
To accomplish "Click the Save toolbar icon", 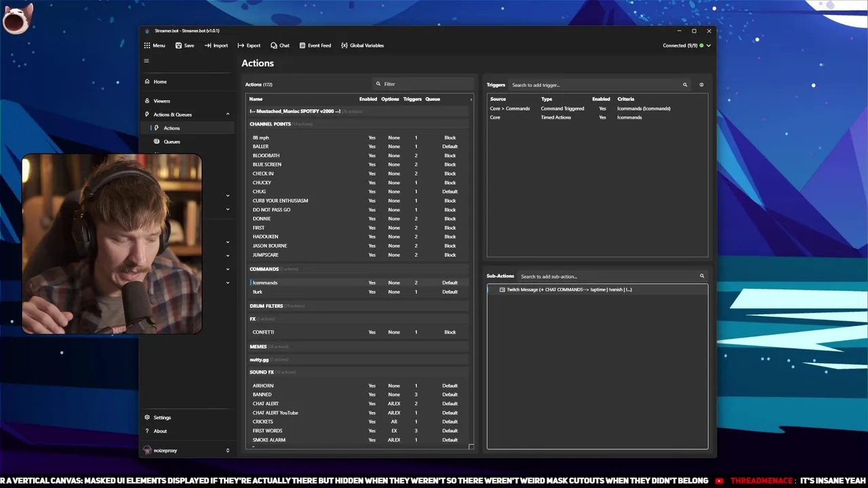I will pyautogui.click(x=178, y=45).
